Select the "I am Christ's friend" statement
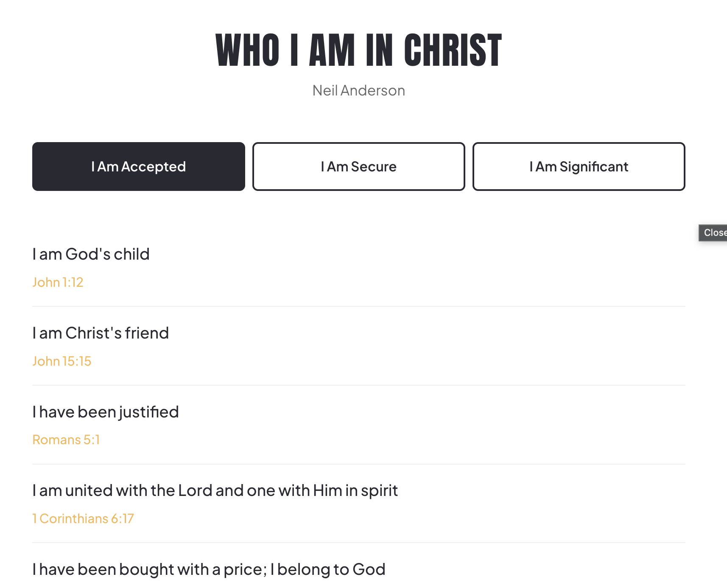 (101, 333)
